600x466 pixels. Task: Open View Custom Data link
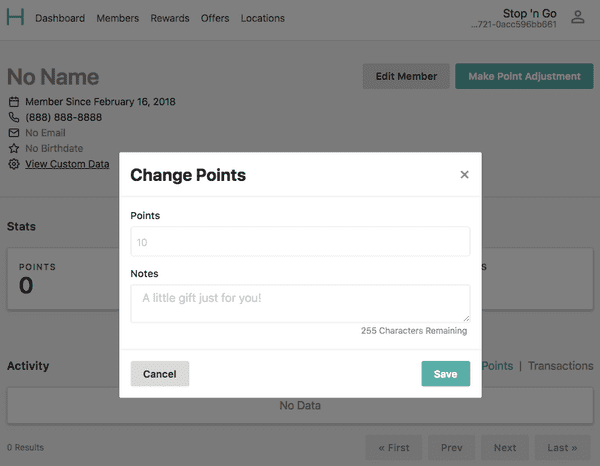click(x=67, y=164)
